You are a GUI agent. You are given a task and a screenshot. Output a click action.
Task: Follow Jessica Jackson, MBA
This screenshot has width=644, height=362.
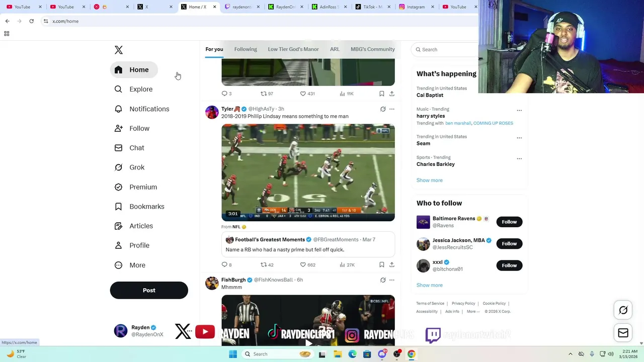point(509,244)
